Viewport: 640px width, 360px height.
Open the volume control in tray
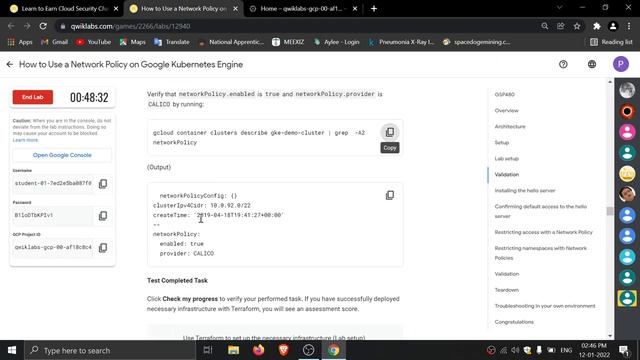(x=515, y=350)
